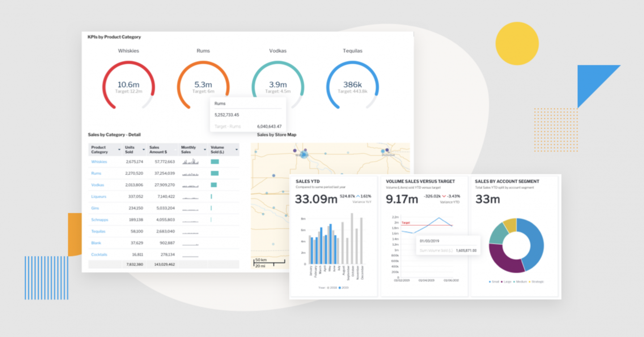This screenshot has width=644, height=337.
Task: Click the Vodkas gauge showing 3.9m
Action: click(278, 85)
